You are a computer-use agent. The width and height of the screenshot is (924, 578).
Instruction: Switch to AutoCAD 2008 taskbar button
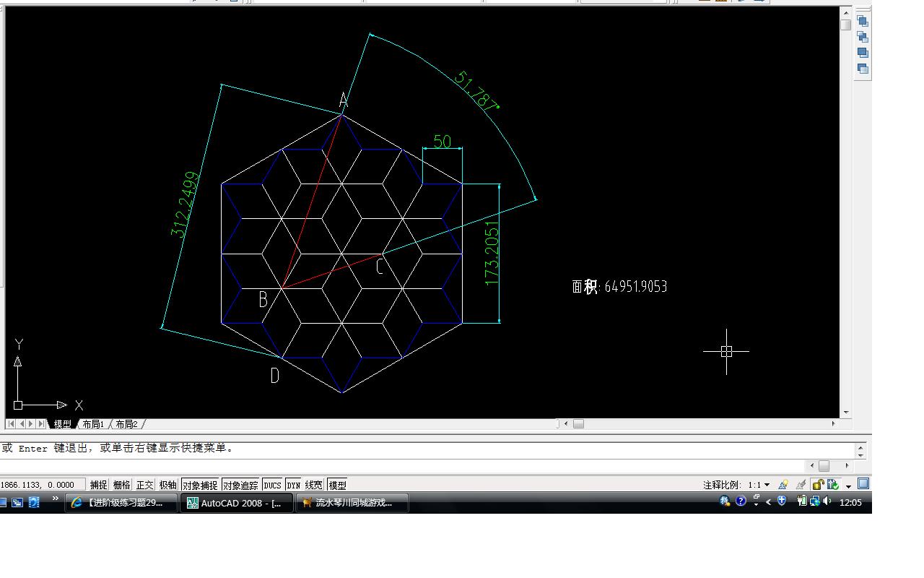point(237,503)
